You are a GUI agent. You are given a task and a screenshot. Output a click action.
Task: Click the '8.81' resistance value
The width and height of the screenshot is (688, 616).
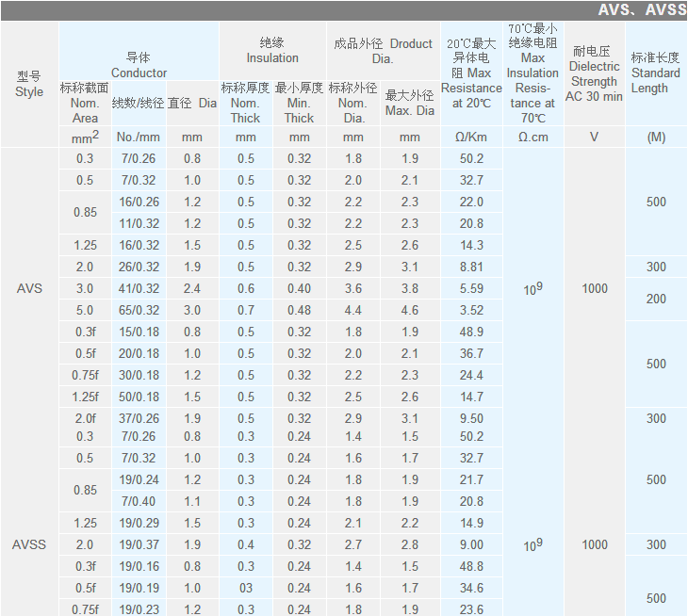click(471, 267)
